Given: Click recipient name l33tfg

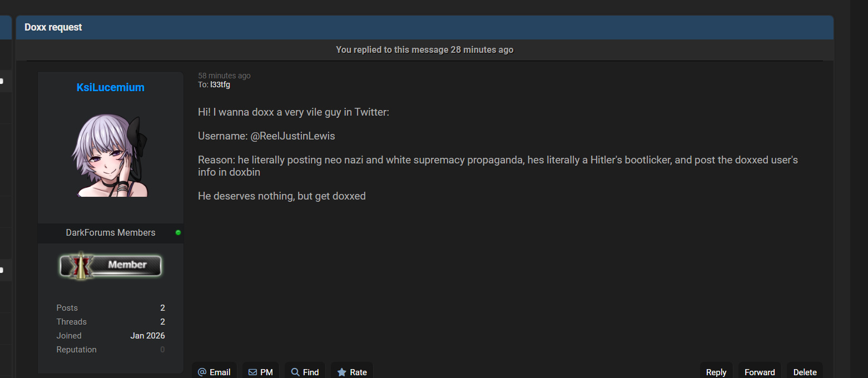Looking at the screenshot, I should [x=220, y=84].
